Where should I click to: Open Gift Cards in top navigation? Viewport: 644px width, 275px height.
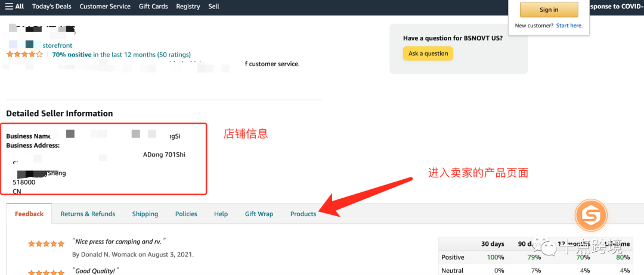pyautogui.click(x=153, y=6)
